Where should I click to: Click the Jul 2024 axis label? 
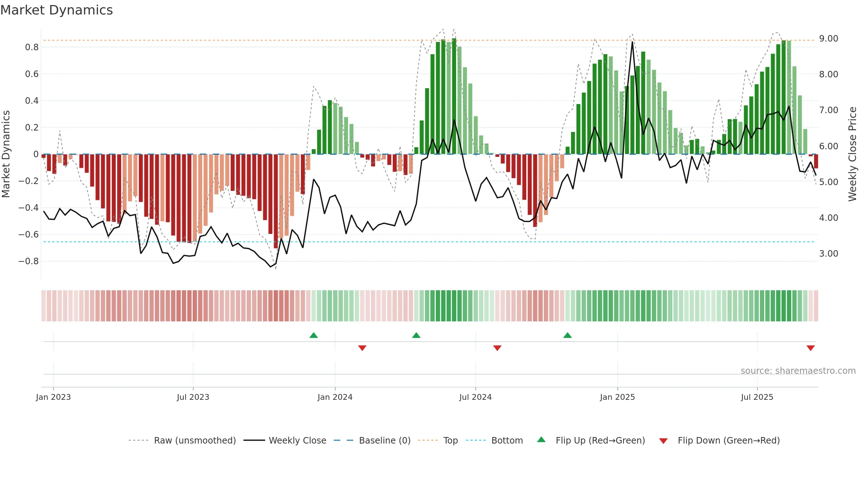click(476, 397)
